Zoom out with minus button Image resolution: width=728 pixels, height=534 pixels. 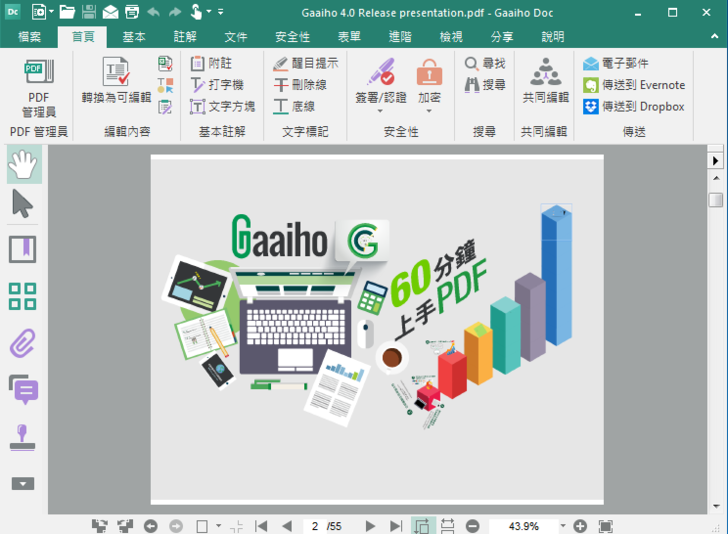point(473,526)
